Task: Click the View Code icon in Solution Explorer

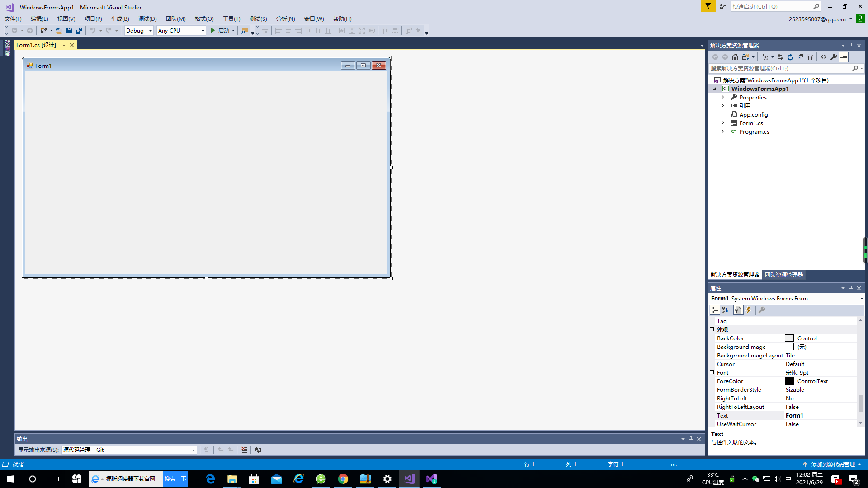Action: (823, 57)
